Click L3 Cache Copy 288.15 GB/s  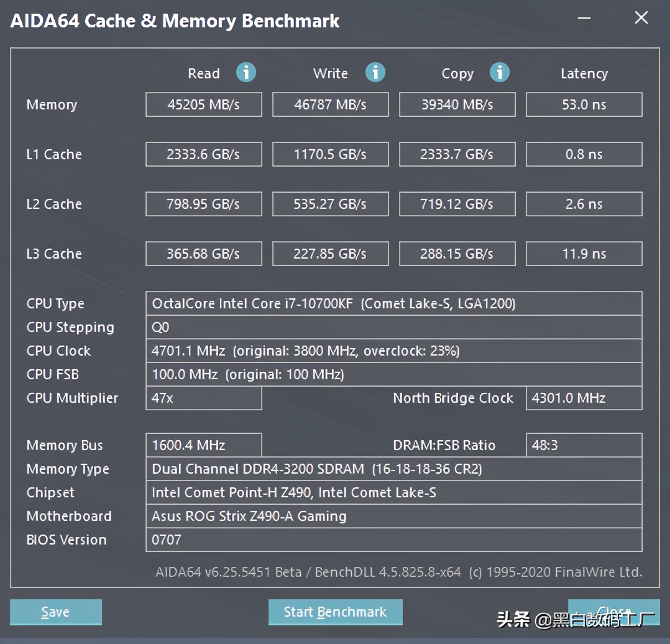457,254
